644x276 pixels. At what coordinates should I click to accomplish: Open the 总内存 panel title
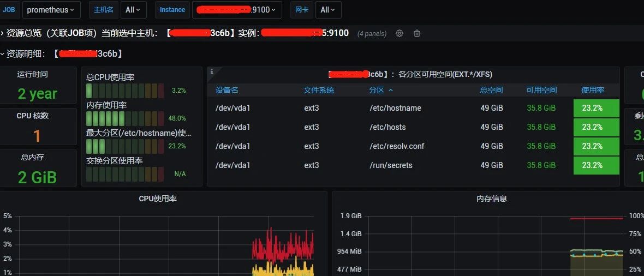point(32,157)
